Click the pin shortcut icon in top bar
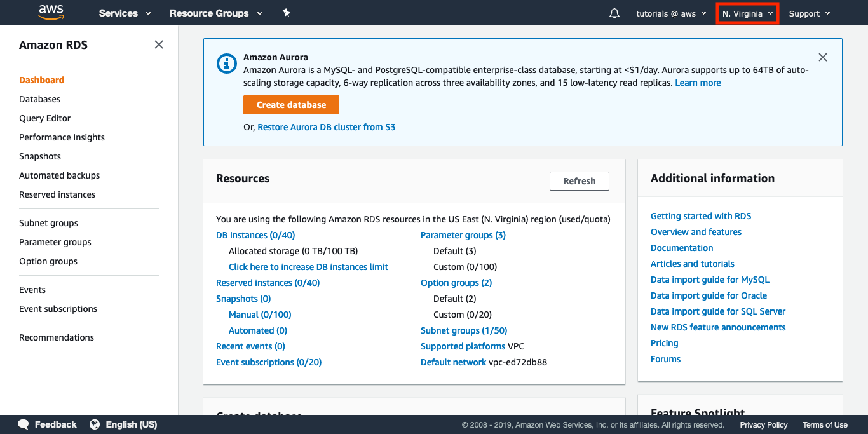Viewport: 868px width, 434px height. 287,13
